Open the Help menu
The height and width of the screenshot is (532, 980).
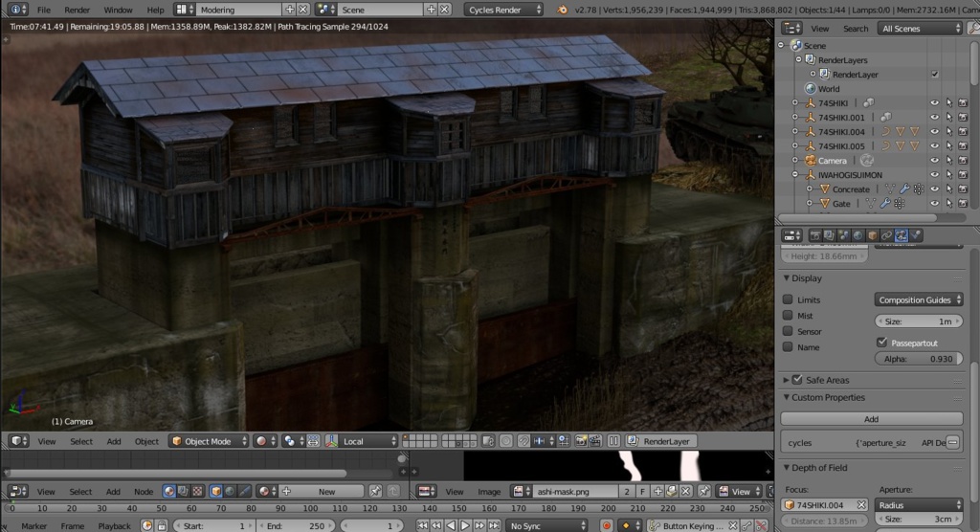155,10
